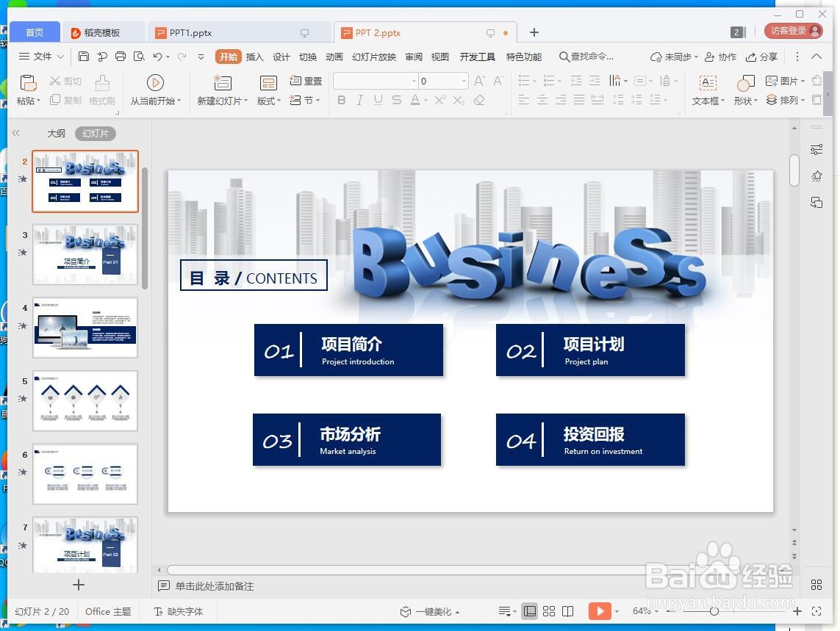Click the zoom in plus button
The width and height of the screenshot is (840, 631).
coord(797,611)
